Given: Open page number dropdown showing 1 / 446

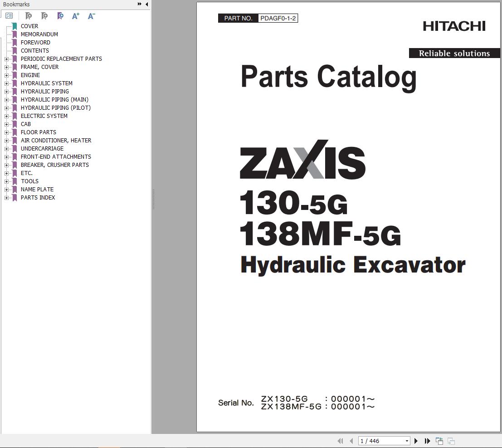Looking at the screenshot, I should point(407,441).
